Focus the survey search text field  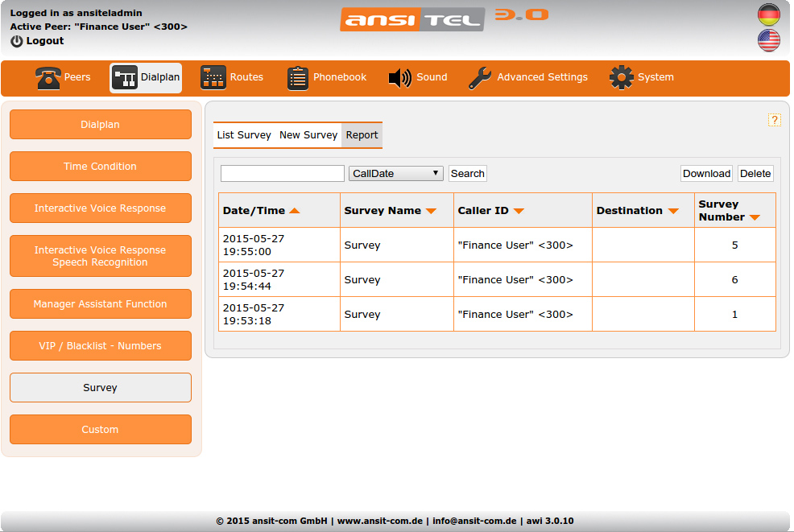point(282,174)
